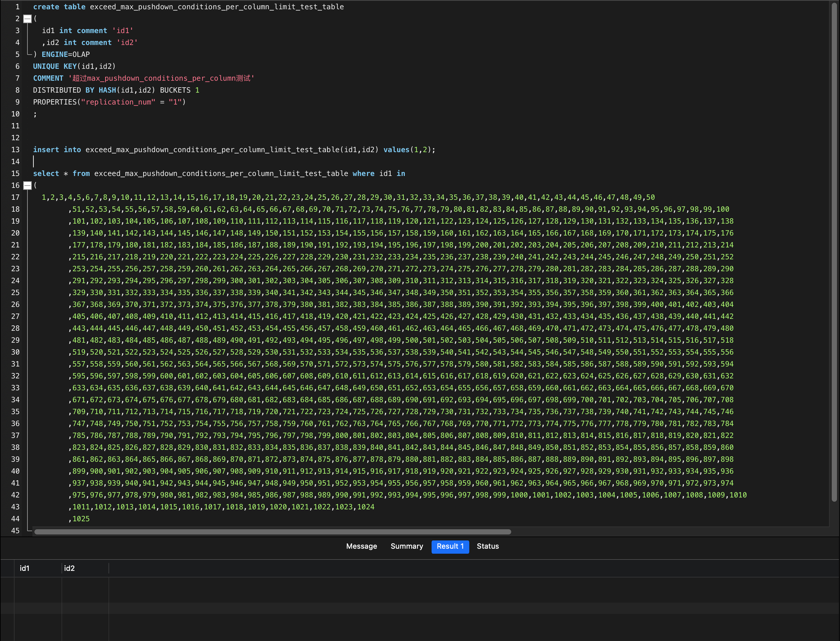
Task: Click the value 1025 on line 44
Action: pyautogui.click(x=81, y=519)
